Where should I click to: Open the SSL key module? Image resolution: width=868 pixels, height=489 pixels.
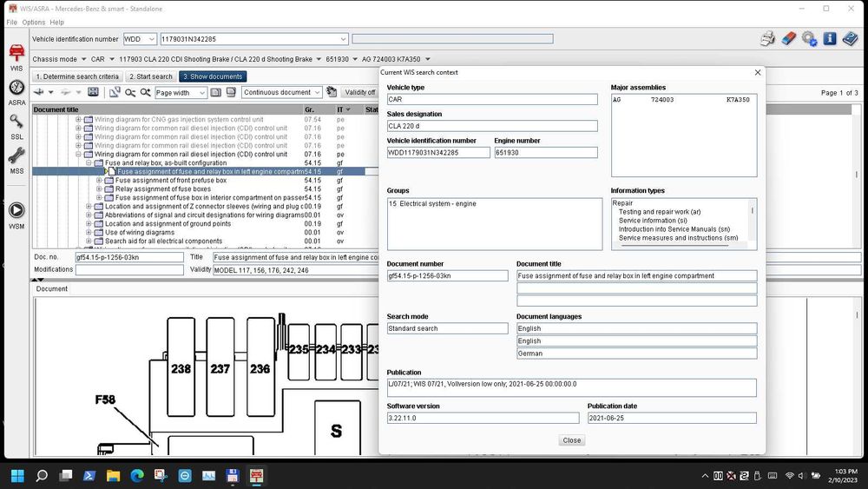(16, 122)
